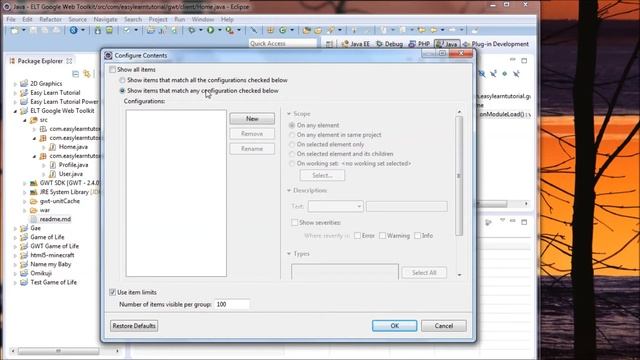Open the Window menu

203,19
